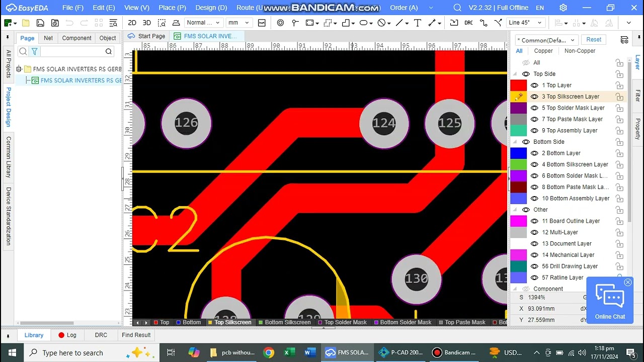
Task: Open the Place (P) menu
Action: point(172,8)
